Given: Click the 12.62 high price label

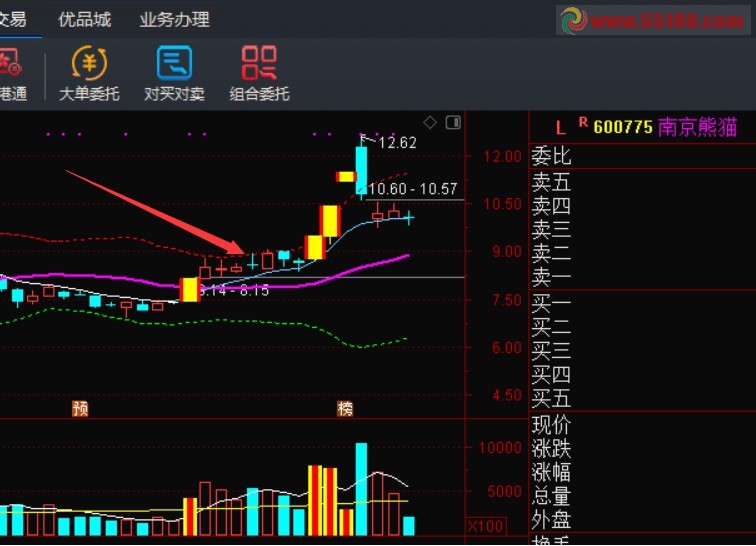Looking at the screenshot, I should pos(397,143).
